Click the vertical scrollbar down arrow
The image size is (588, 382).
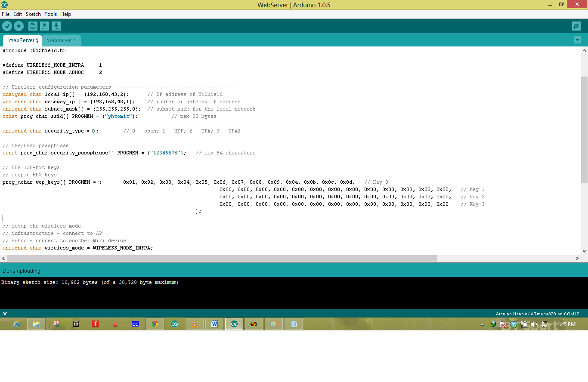click(584, 251)
